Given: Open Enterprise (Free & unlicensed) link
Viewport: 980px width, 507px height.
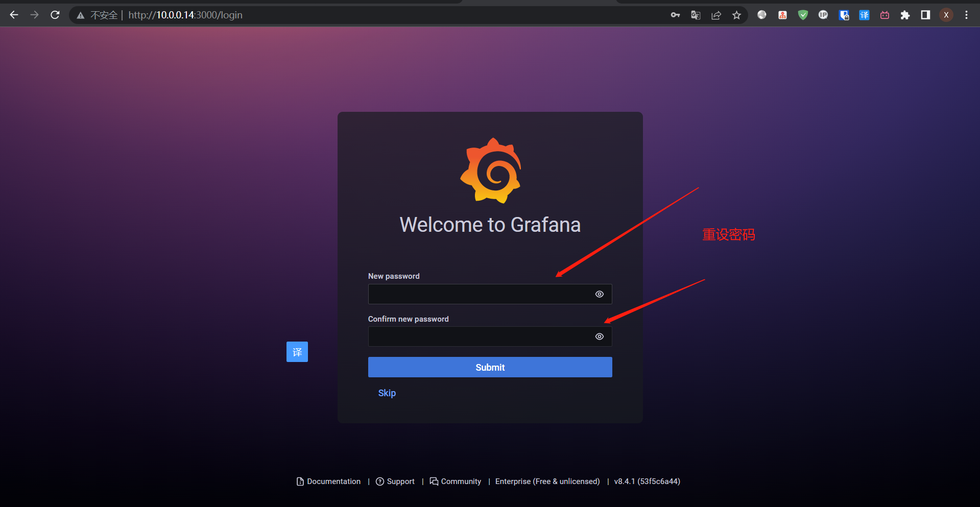Looking at the screenshot, I should pos(547,481).
